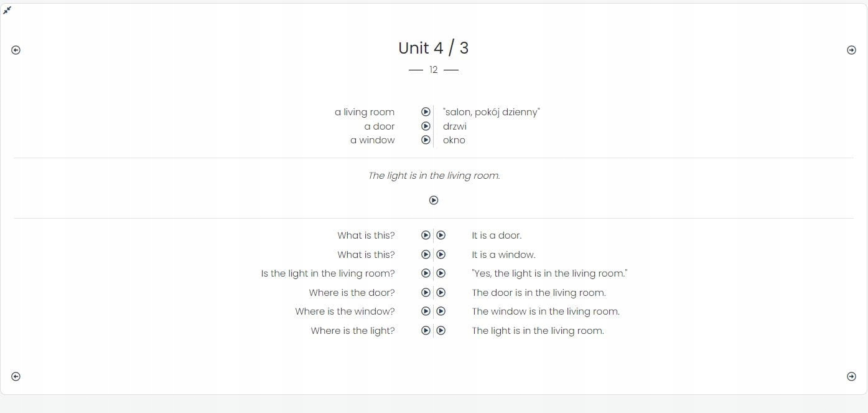868x413 pixels.
Task: Play answer "The window is in the living room."
Action: [x=441, y=311]
